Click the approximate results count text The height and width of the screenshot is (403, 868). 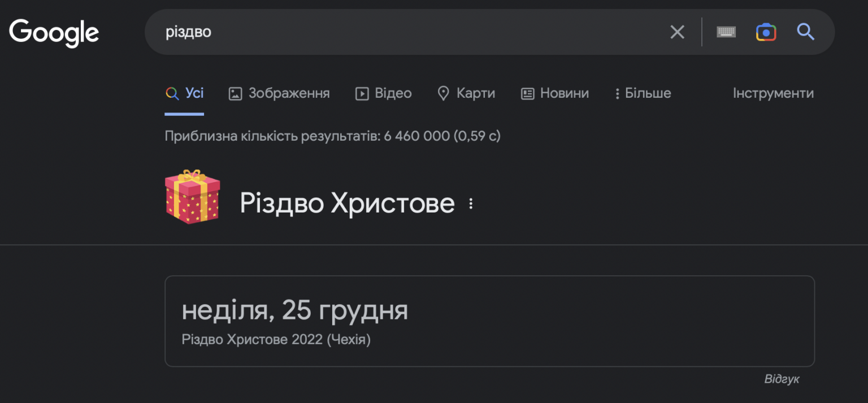pyautogui.click(x=332, y=136)
